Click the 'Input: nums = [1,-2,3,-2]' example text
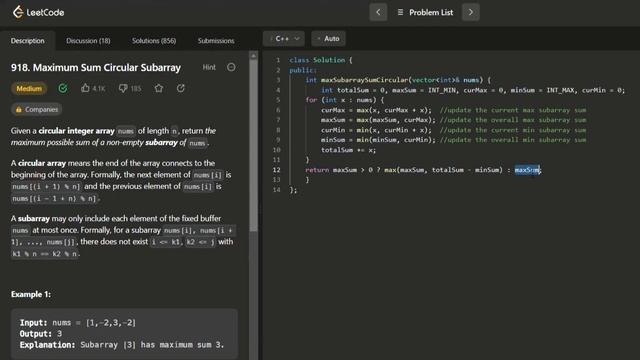640x360 pixels. (78, 322)
